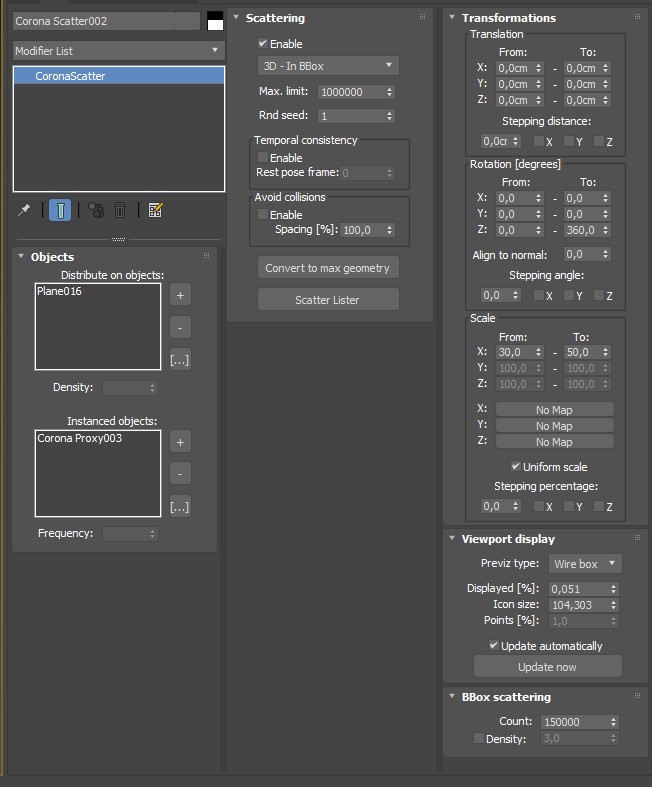This screenshot has width=652, height=787.
Task: Click Scattering rollout grip handle
Action: tap(423, 17)
